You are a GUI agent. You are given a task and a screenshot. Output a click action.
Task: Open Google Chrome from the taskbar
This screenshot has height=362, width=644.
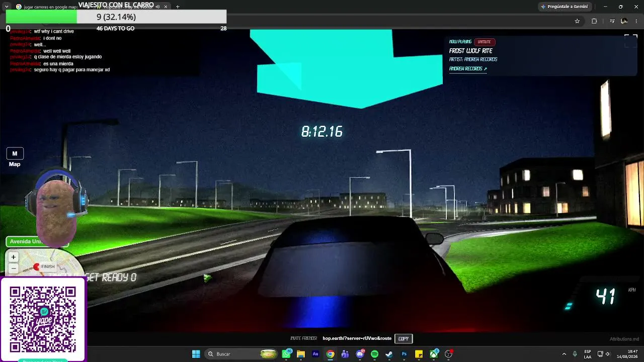point(330,354)
